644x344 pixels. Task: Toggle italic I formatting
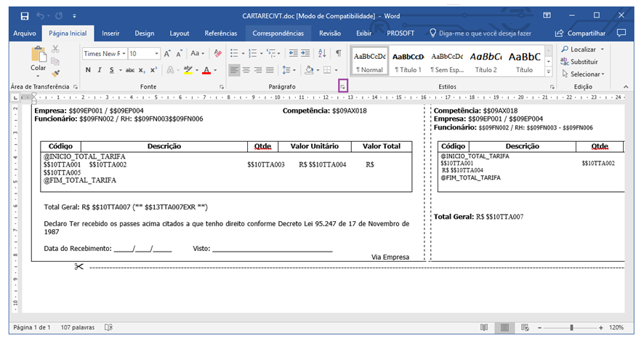(x=100, y=70)
